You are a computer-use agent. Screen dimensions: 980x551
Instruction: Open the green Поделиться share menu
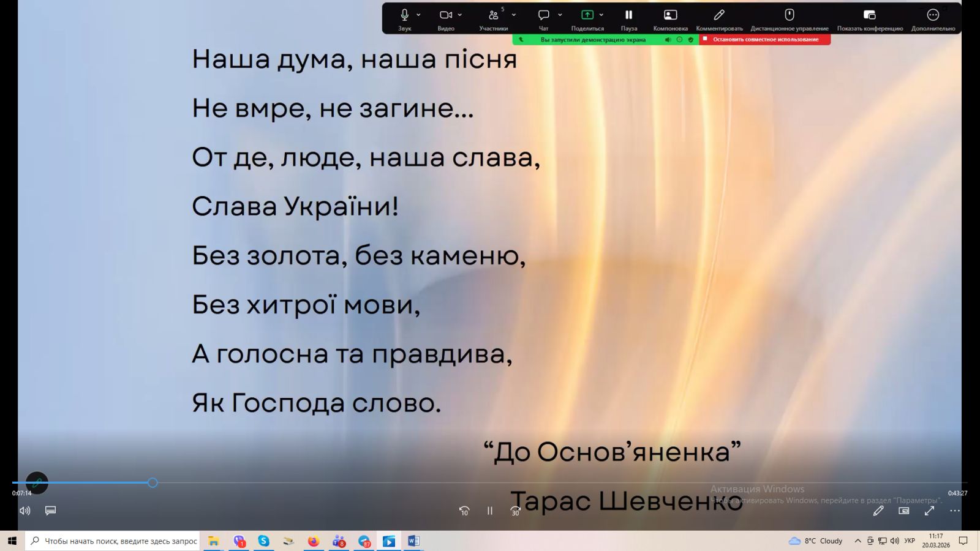[x=587, y=15]
